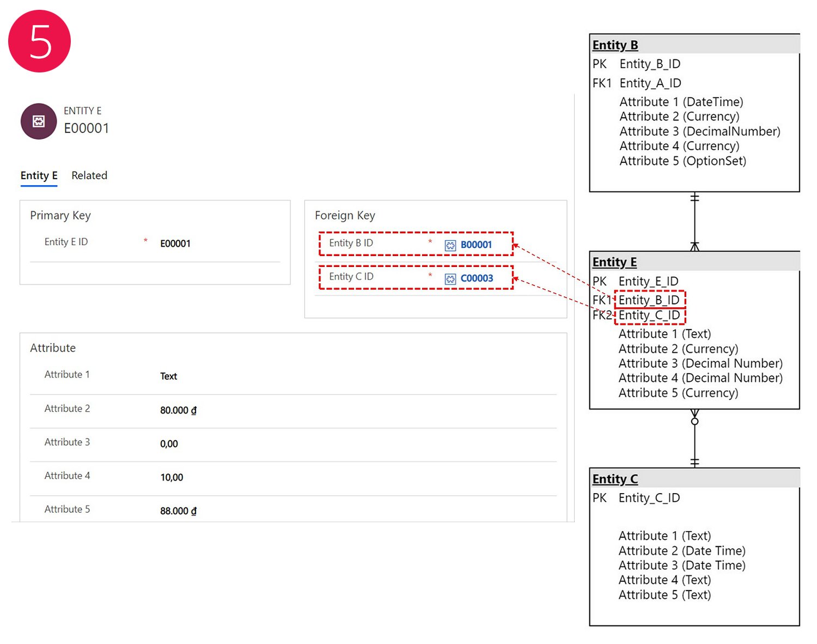Click the Entity C ID field label
The height and width of the screenshot is (644, 817).
click(x=351, y=277)
